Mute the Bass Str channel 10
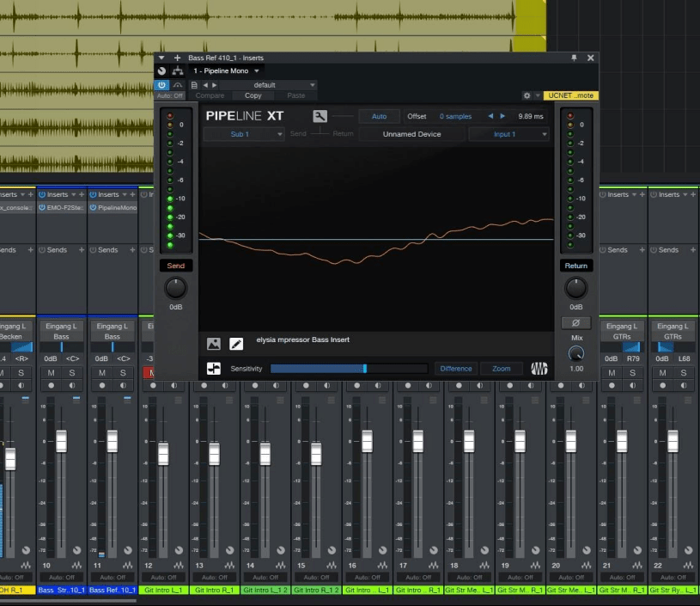 point(51,373)
